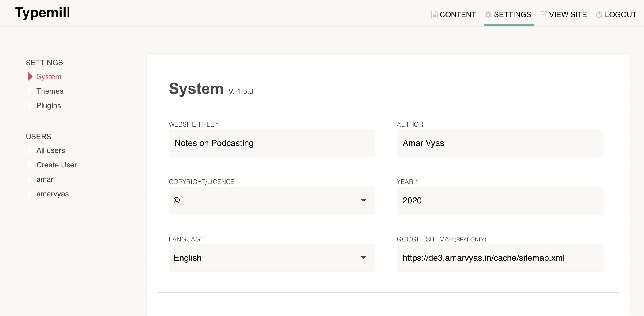Click the COPYRIGHT/LICENCE label
Viewport: 644px width, 316px height.
point(201,182)
